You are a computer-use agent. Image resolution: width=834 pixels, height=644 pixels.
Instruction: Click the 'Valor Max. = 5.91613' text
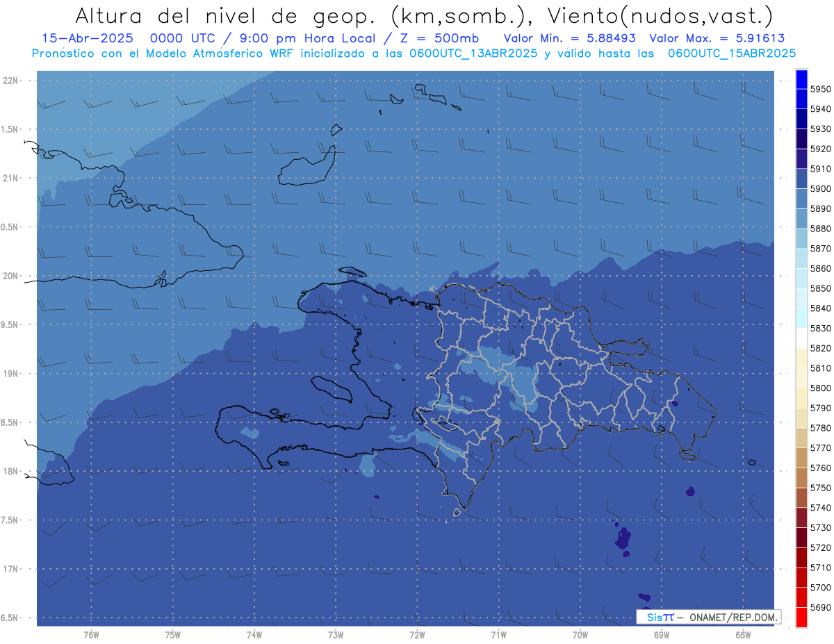717,38
